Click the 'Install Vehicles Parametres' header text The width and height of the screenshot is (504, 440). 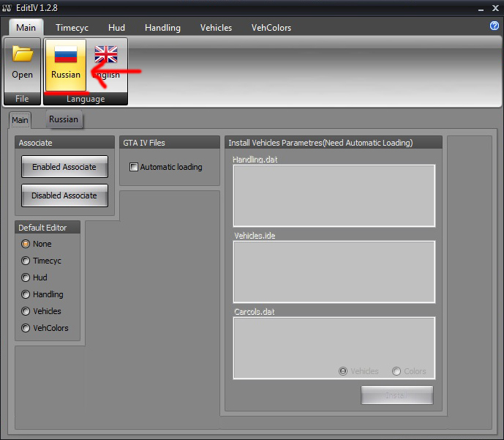[320, 143]
